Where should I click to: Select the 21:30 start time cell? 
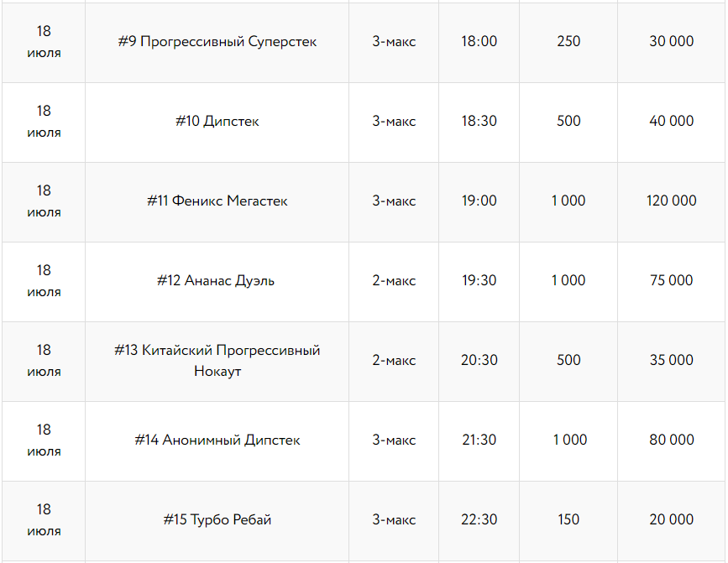pos(479,440)
